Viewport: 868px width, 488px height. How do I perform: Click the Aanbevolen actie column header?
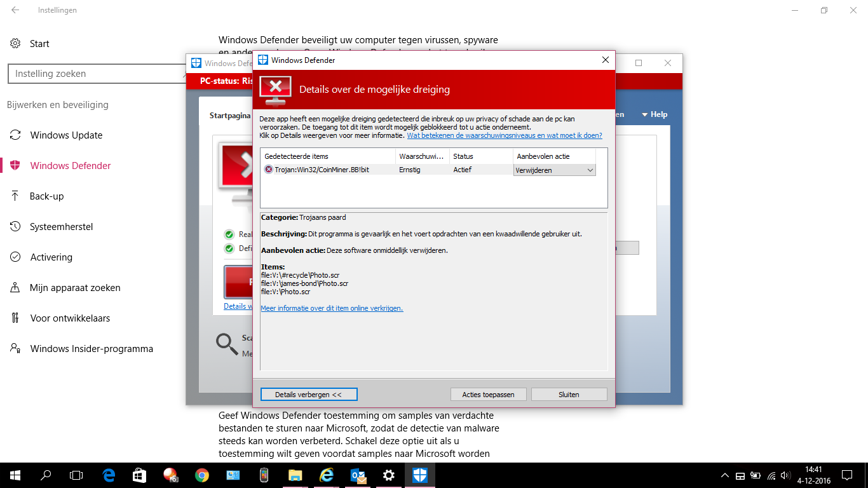(x=554, y=156)
